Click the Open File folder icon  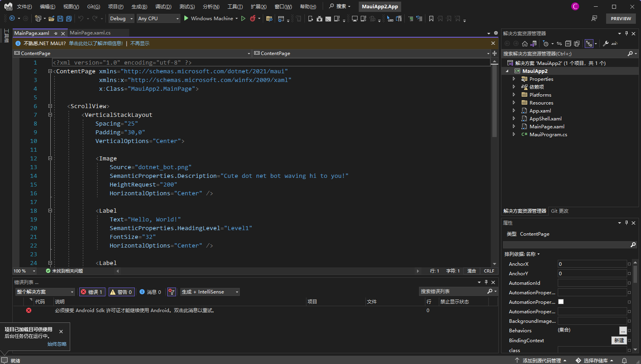tap(52, 19)
